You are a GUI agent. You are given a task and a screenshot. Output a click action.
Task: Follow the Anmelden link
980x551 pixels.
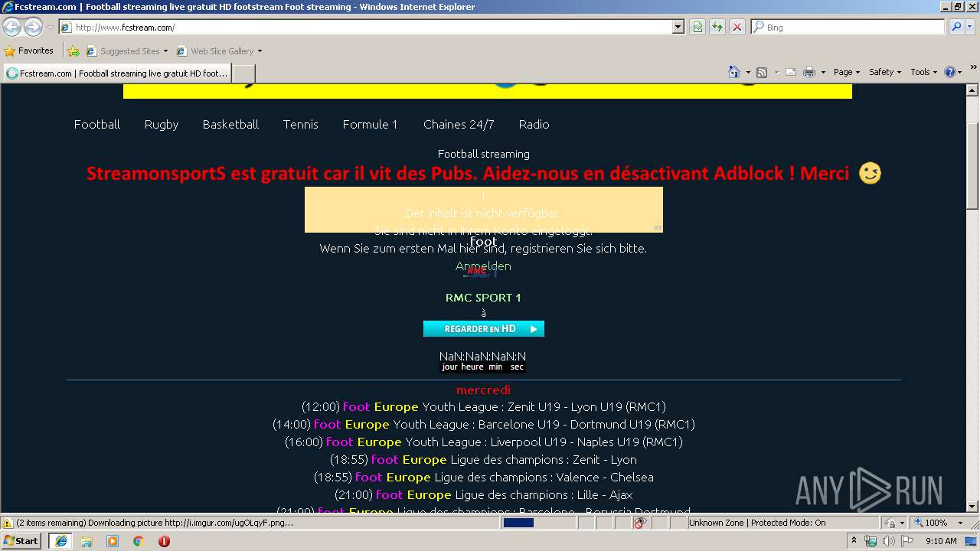483,266
